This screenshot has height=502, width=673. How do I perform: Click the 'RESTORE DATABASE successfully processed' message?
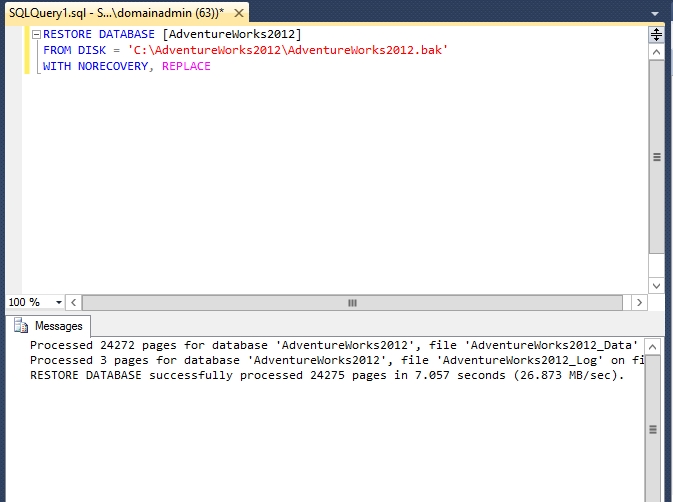[x=327, y=375]
